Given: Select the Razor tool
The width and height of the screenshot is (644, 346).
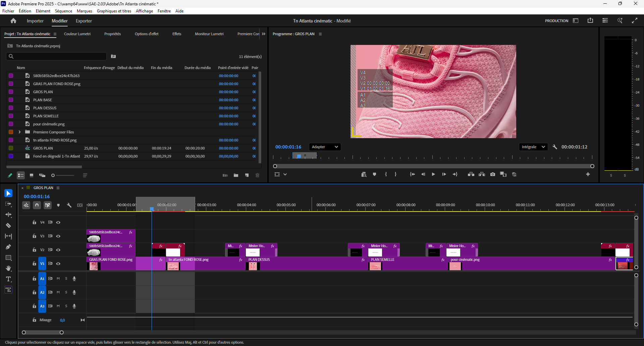Looking at the screenshot, I should coord(8,225).
